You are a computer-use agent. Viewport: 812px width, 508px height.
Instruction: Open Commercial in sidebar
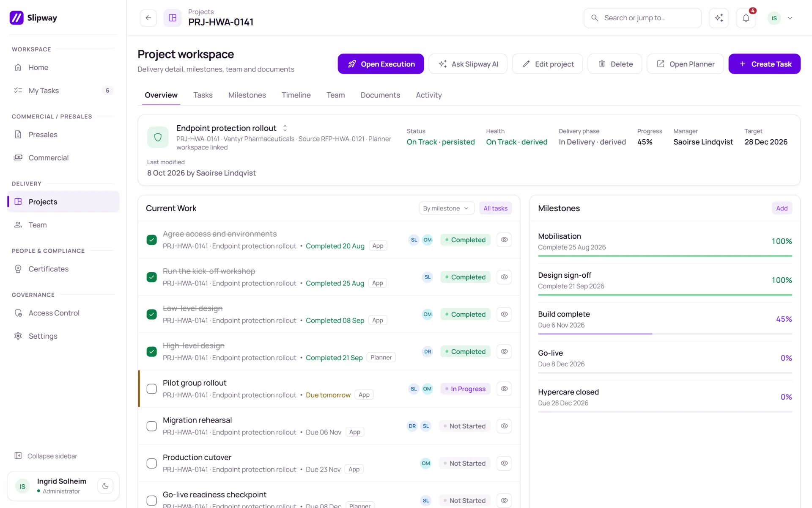point(63,157)
